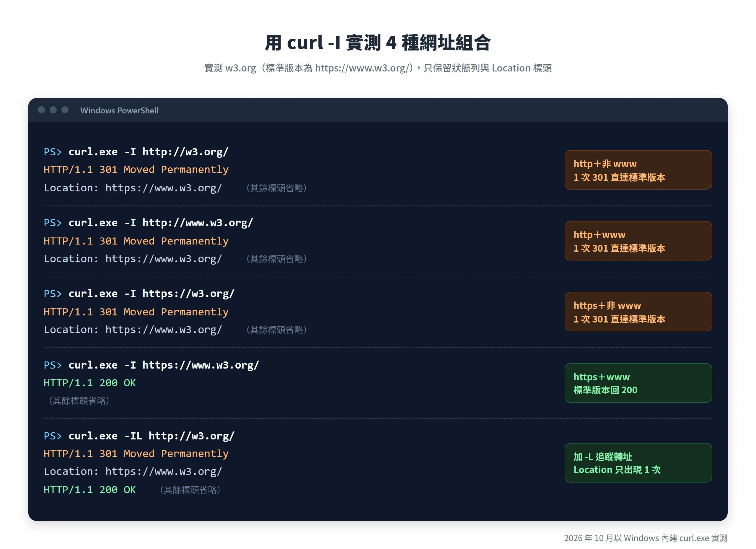The height and width of the screenshot is (549, 756).
Task: Click the https+www 標準版本回 200 box
Action: pyautogui.click(x=638, y=383)
